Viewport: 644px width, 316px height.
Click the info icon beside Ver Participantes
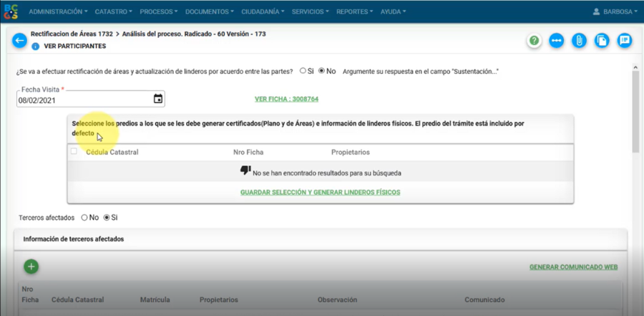pos(35,47)
